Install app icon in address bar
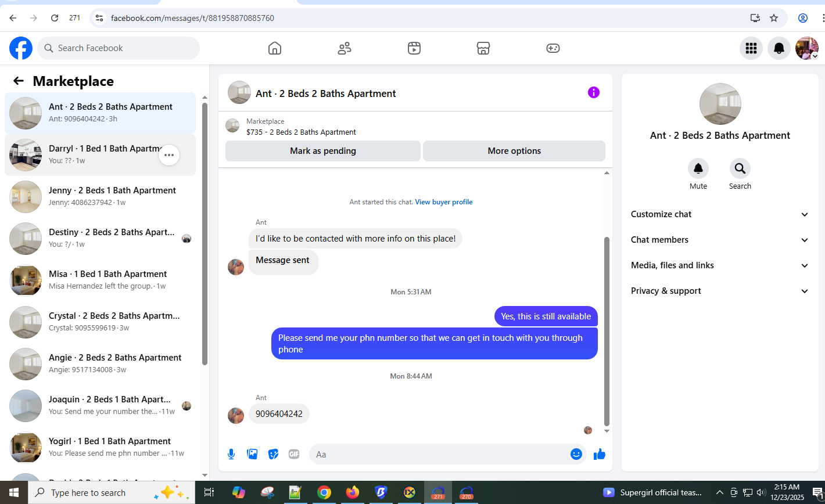Screen dimensions: 825x504 755,18
